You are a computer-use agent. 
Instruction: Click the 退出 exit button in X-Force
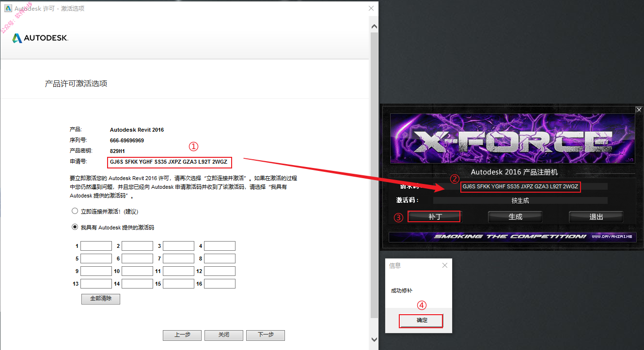(596, 216)
